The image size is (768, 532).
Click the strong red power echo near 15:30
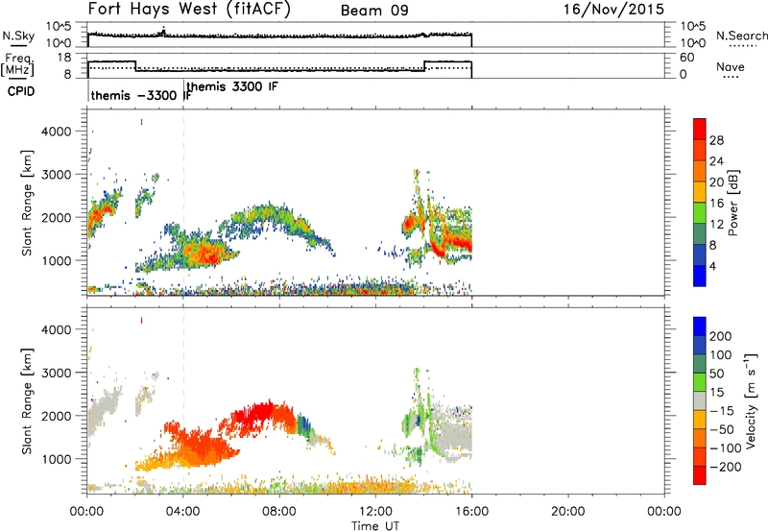click(461, 243)
